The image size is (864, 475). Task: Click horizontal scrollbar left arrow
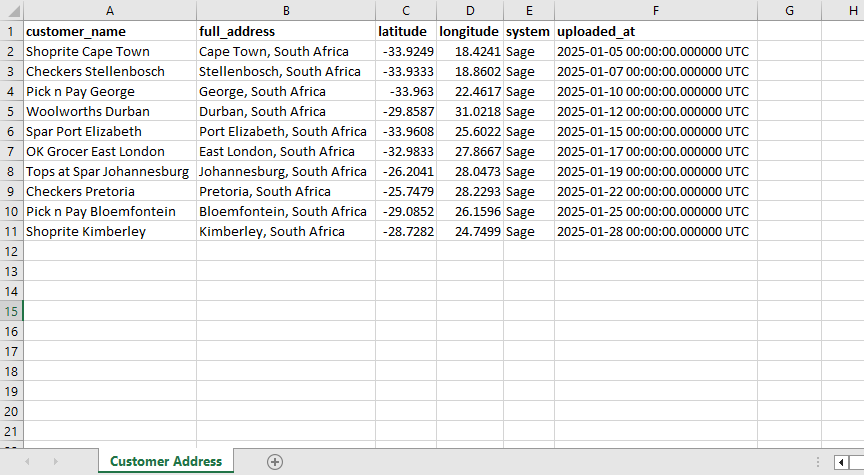click(x=841, y=462)
